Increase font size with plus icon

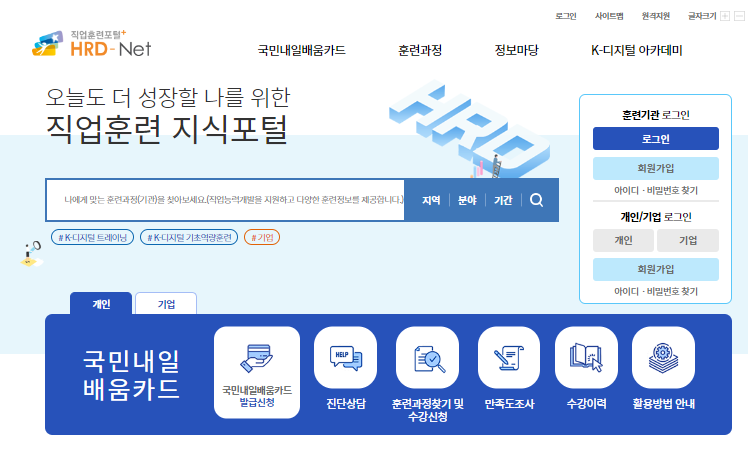pos(725,16)
